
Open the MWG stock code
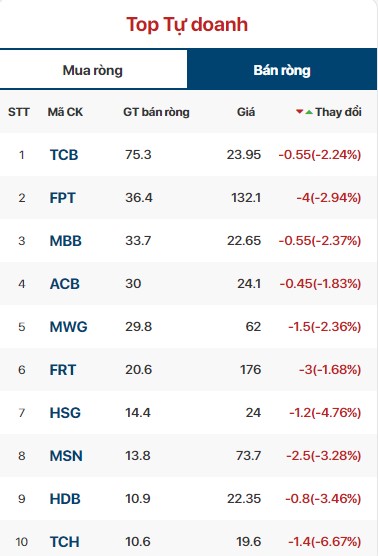[x=68, y=327]
